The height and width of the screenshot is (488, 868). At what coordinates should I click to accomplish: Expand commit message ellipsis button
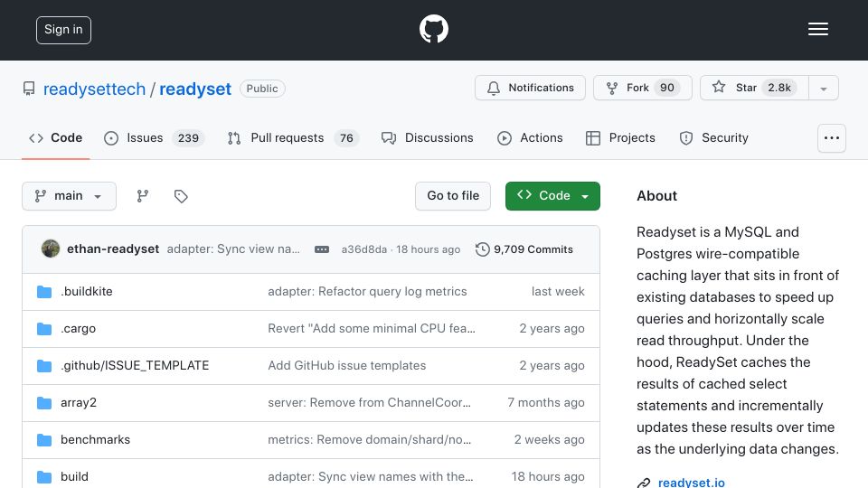(x=322, y=249)
